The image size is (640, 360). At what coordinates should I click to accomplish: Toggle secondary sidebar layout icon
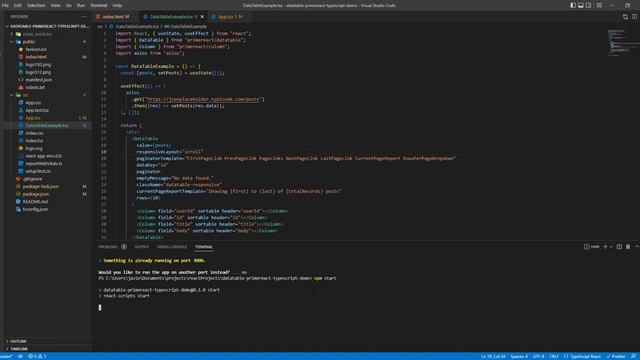click(x=589, y=5)
